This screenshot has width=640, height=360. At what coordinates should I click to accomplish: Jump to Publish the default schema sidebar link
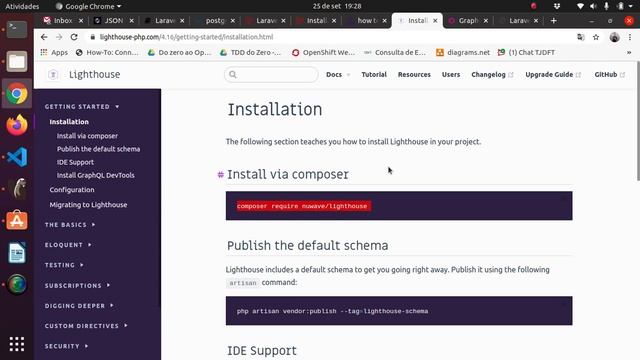(x=98, y=149)
